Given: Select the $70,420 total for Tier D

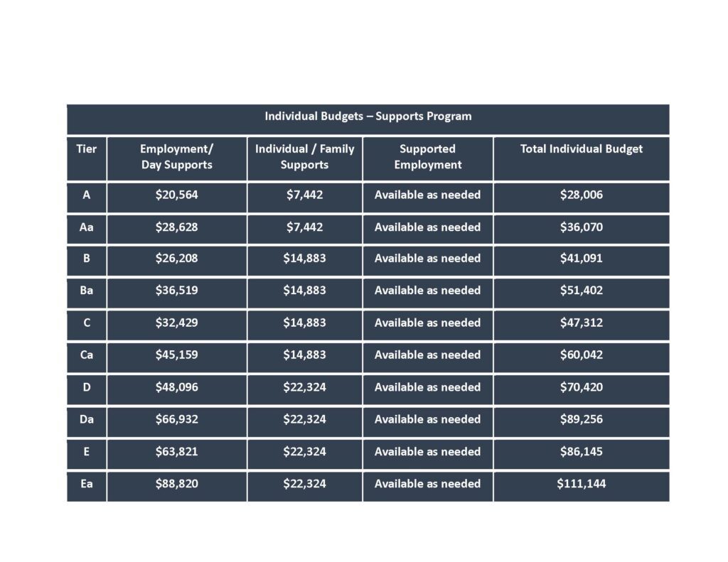Looking at the screenshot, I should tap(582, 387).
